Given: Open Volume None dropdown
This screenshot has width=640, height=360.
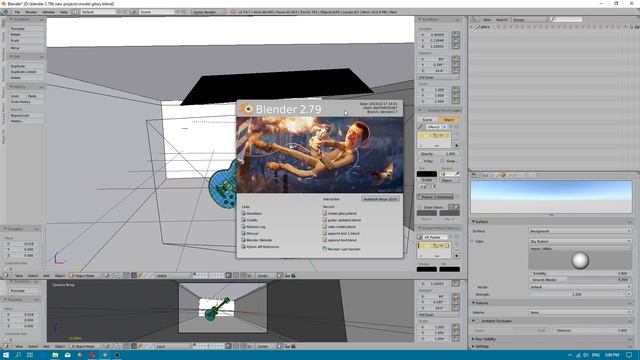Looking at the screenshot, I should (x=580, y=312).
